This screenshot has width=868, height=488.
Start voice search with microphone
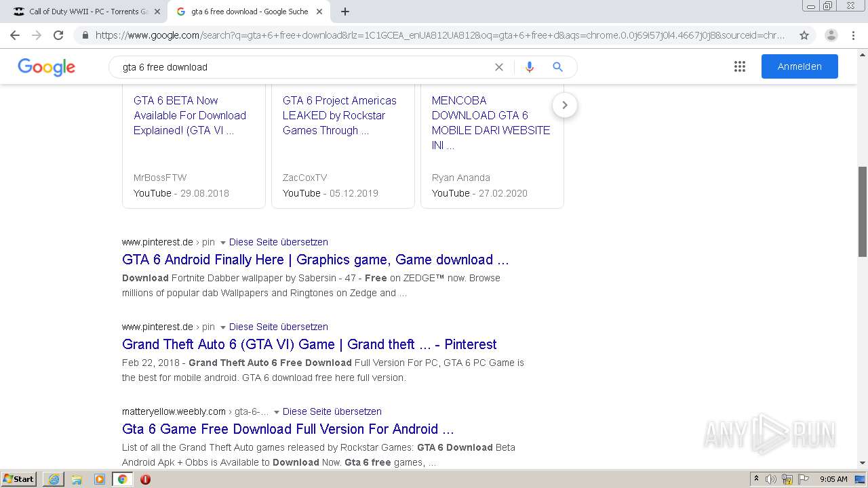click(530, 67)
